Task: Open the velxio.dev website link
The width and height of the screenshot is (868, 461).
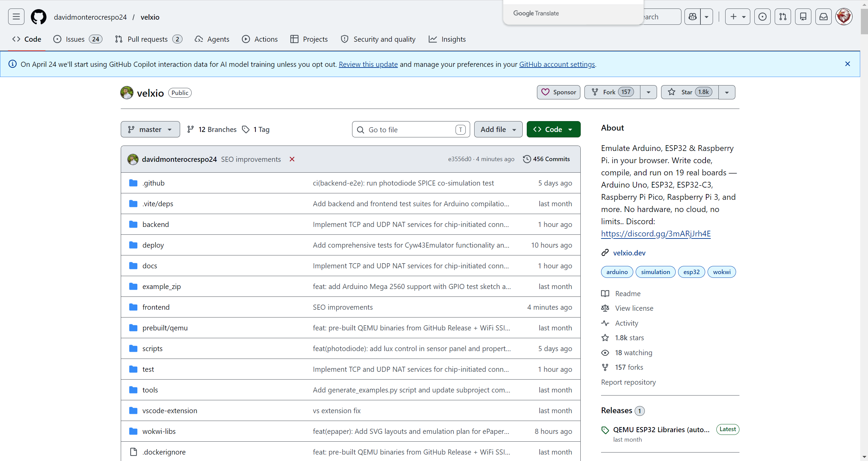Action: point(629,253)
